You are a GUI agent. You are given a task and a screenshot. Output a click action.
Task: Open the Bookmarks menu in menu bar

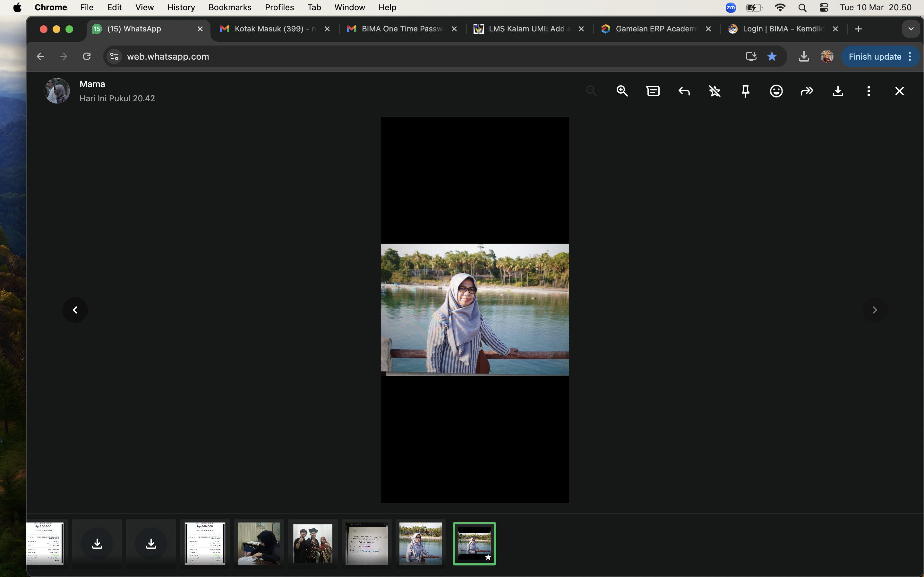pyautogui.click(x=229, y=7)
